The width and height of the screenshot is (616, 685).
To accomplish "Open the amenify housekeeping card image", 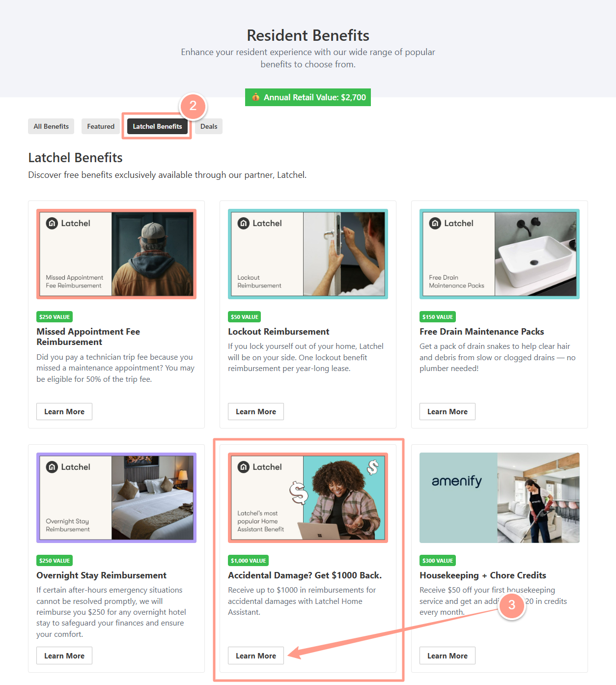I will (500, 498).
